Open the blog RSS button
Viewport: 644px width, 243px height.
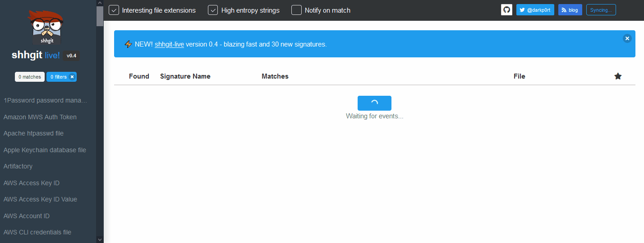click(570, 10)
